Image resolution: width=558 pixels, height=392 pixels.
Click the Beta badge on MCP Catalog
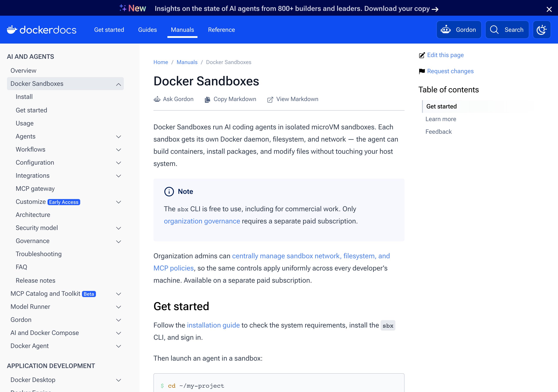point(89,294)
